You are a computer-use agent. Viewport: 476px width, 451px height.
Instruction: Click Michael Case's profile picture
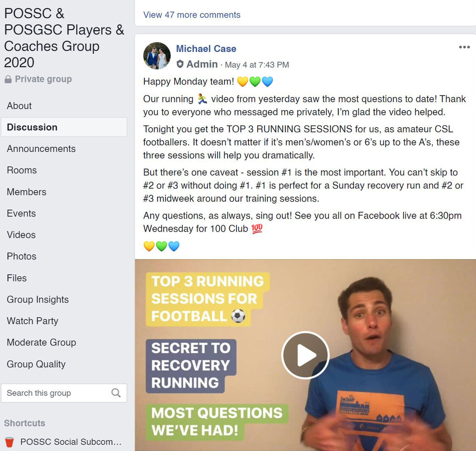click(157, 56)
